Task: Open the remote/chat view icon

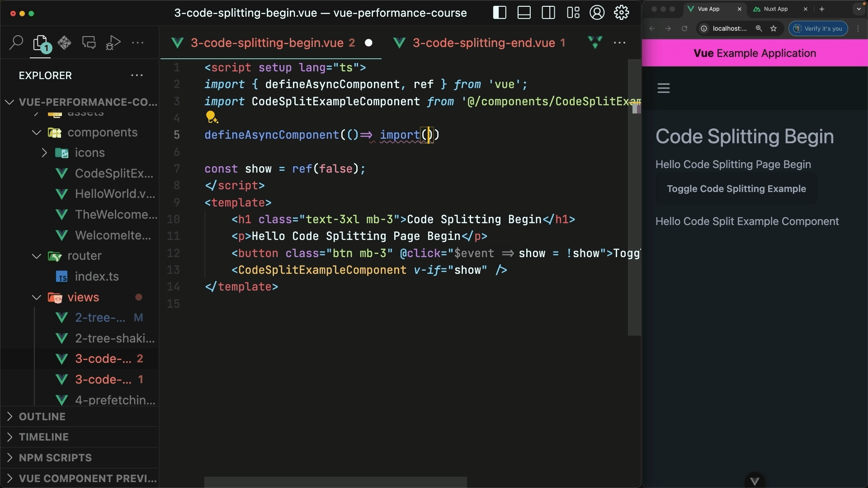Action: click(x=89, y=42)
